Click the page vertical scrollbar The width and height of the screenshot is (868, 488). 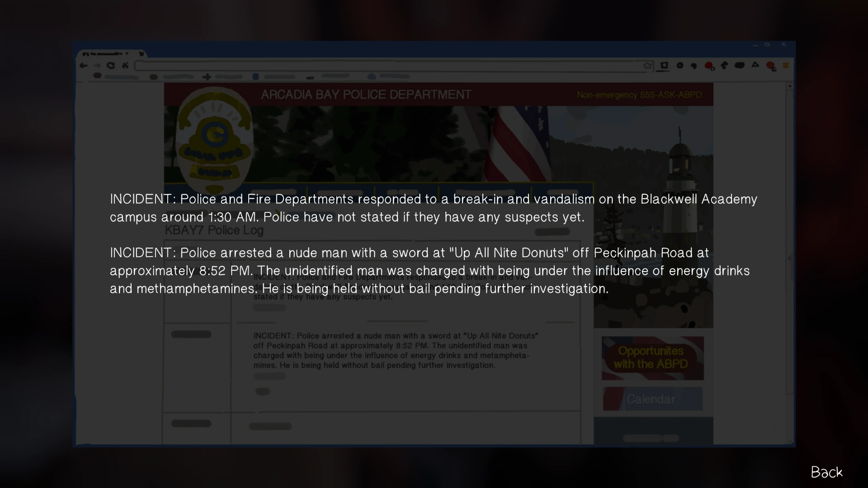(x=790, y=262)
